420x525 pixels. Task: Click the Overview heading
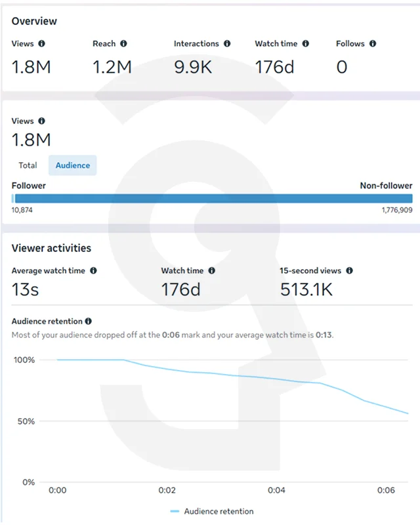pyautogui.click(x=34, y=21)
